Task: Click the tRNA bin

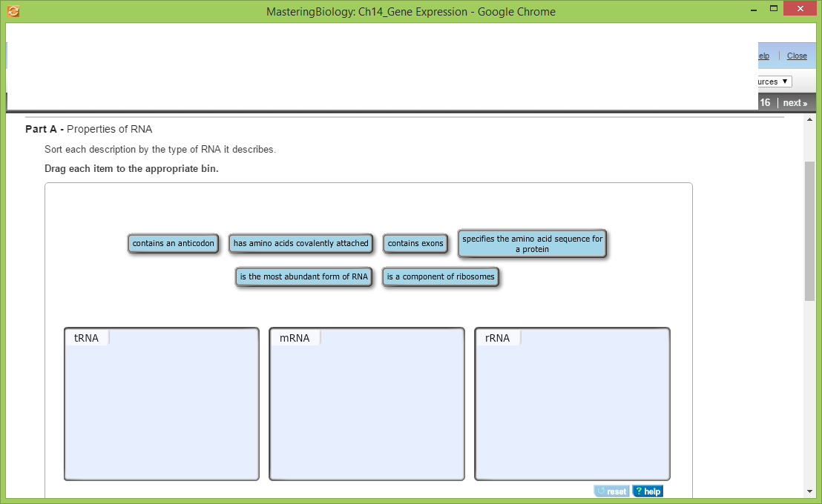Action: (161, 404)
